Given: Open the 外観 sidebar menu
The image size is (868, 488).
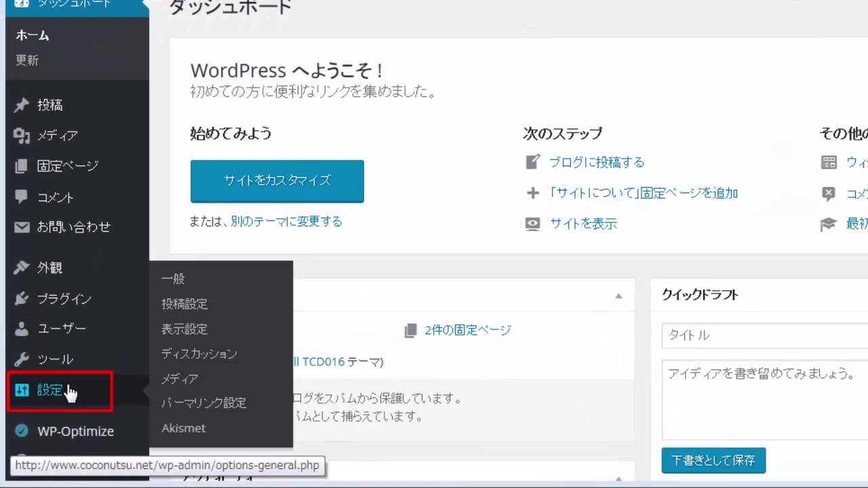Looking at the screenshot, I should coord(50,268).
